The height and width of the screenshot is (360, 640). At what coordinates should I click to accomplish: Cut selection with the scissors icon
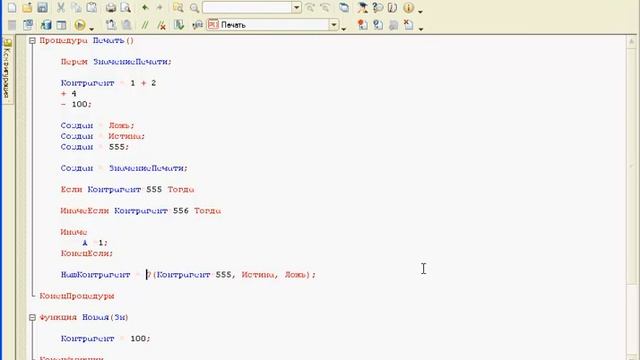click(60, 7)
